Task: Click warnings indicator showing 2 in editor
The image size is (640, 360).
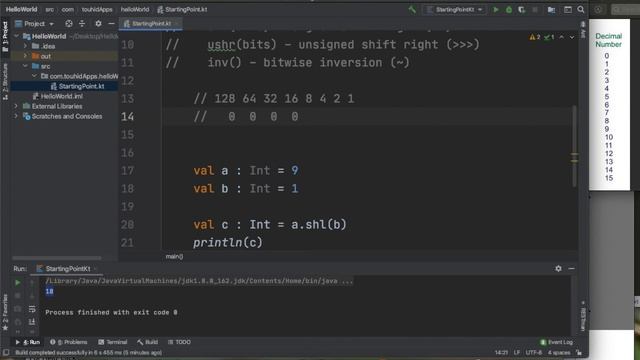Action: pyautogui.click(x=535, y=37)
